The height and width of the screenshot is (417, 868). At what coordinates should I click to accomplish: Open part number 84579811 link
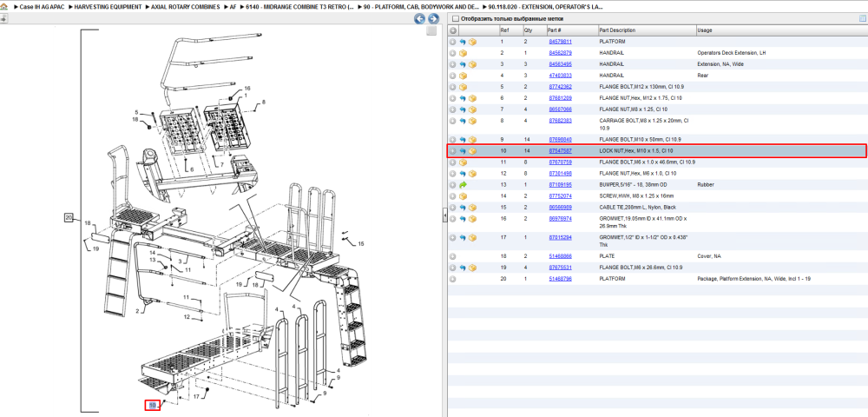click(x=560, y=42)
